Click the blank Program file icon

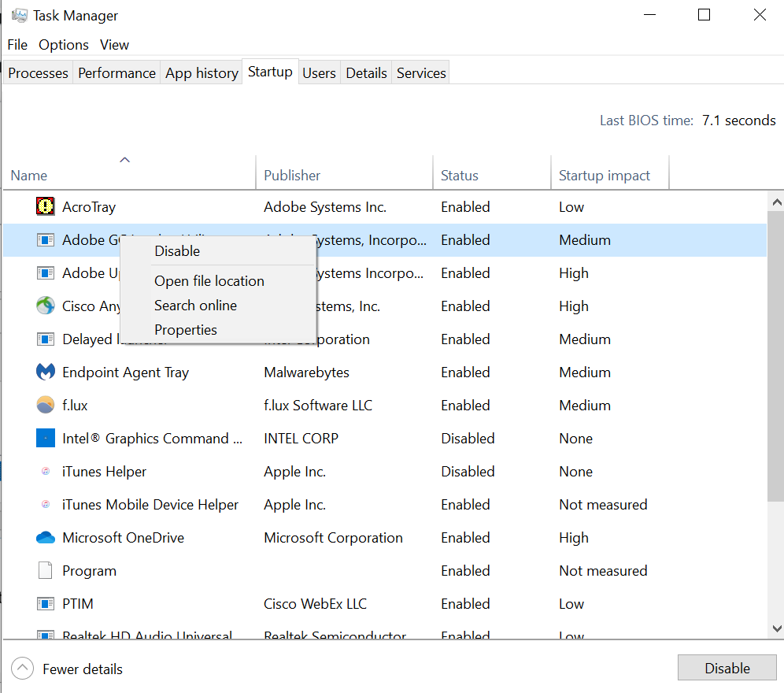click(x=46, y=571)
